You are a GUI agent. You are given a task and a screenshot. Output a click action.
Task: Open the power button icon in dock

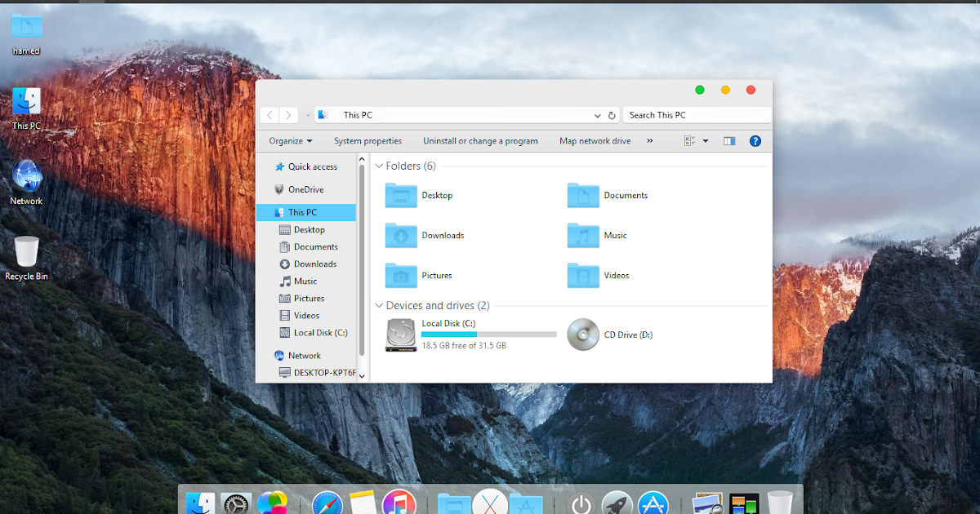581,503
